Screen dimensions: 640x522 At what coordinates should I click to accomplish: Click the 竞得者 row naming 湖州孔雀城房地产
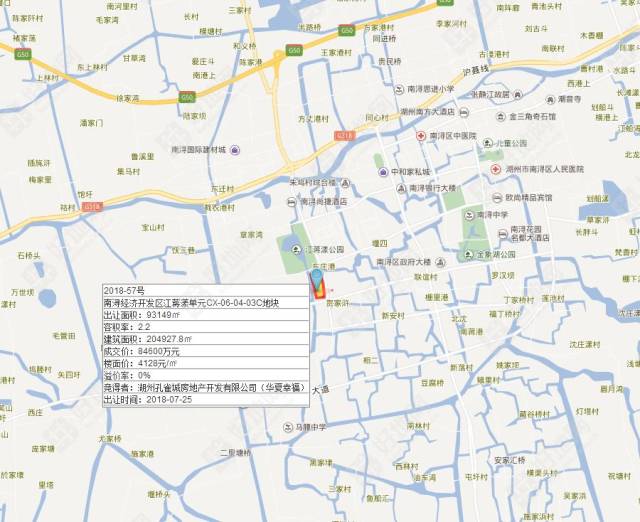(206, 387)
